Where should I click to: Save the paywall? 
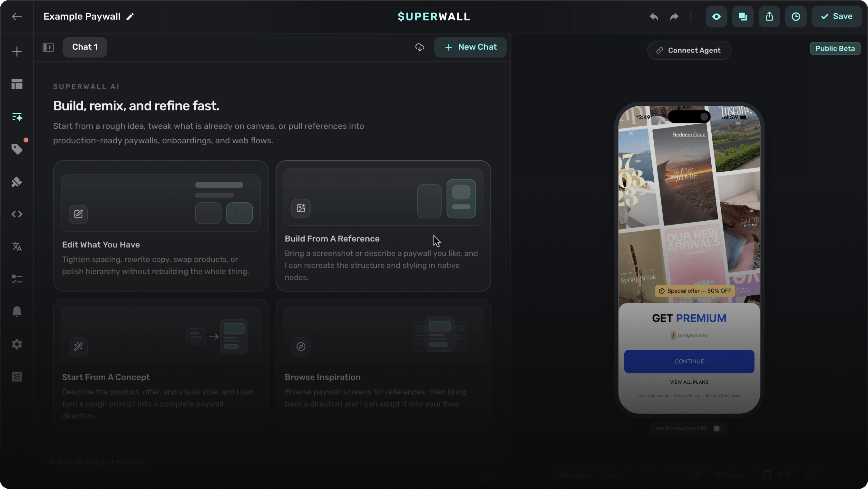(x=836, y=16)
